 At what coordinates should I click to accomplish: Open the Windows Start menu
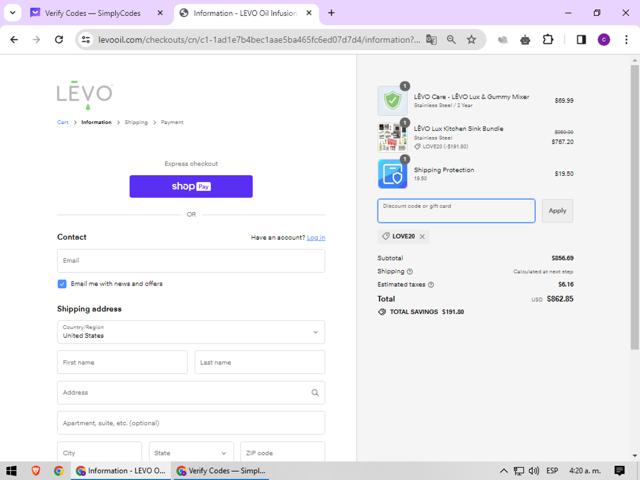(x=11, y=471)
